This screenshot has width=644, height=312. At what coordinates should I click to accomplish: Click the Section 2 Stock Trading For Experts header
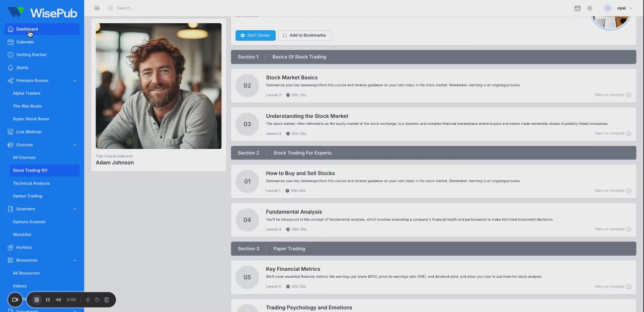(x=433, y=153)
